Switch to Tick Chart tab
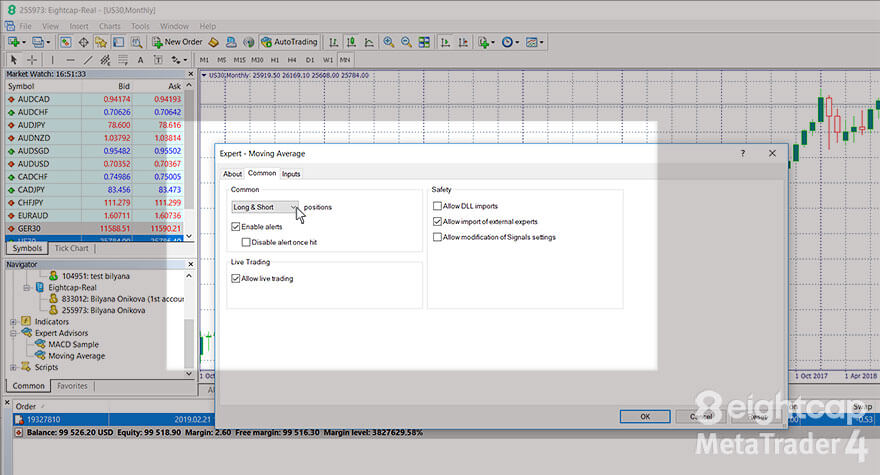 [71, 248]
